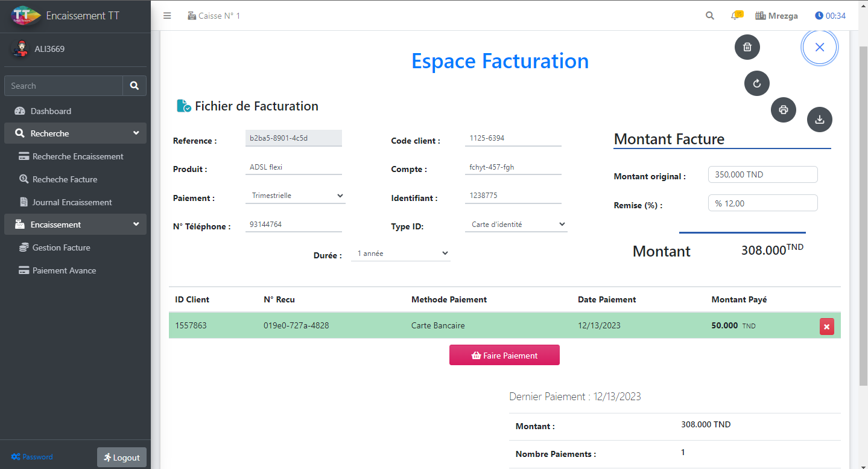Open the top bar search icon
This screenshot has width=868, height=469.
point(710,16)
